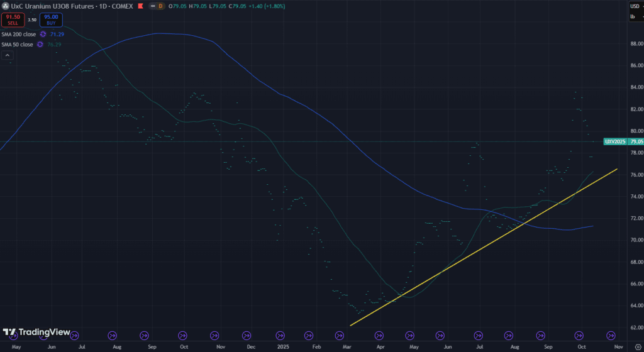This screenshot has width=644, height=352.
Task: Open the USD currency dropdown
Action: 636,6
